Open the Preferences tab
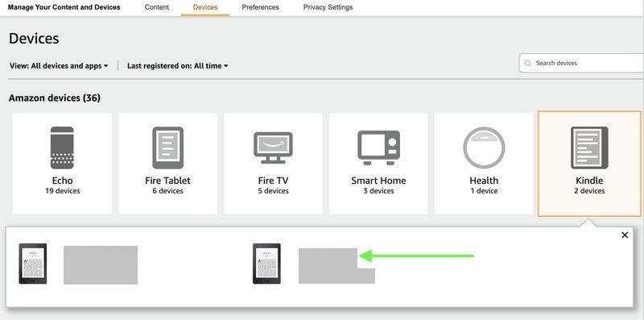 click(260, 7)
